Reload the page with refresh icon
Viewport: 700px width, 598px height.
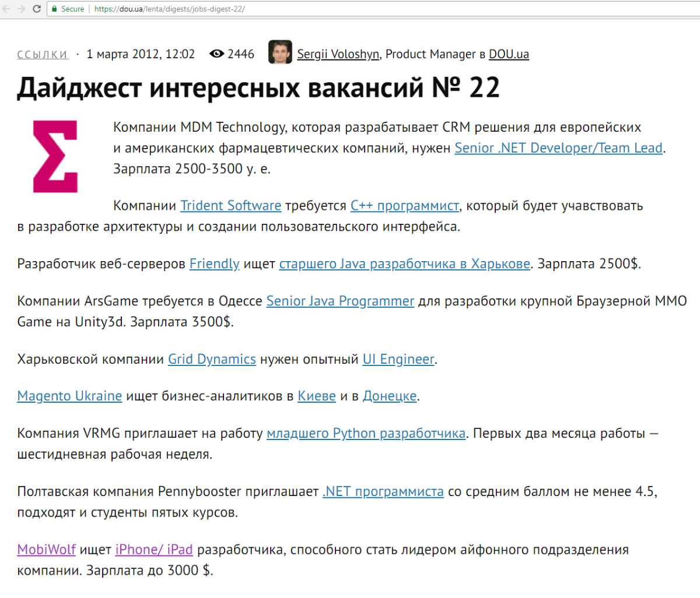37,9
